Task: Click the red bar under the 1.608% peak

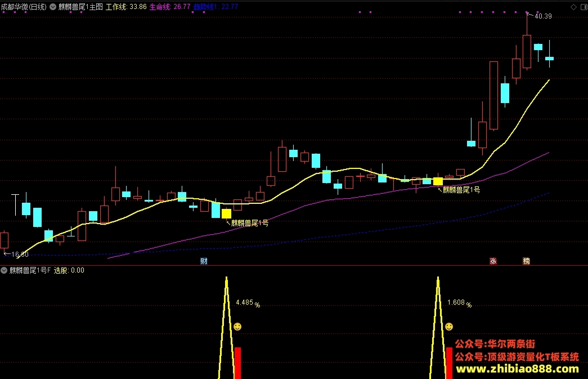Action: tap(449, 363)
